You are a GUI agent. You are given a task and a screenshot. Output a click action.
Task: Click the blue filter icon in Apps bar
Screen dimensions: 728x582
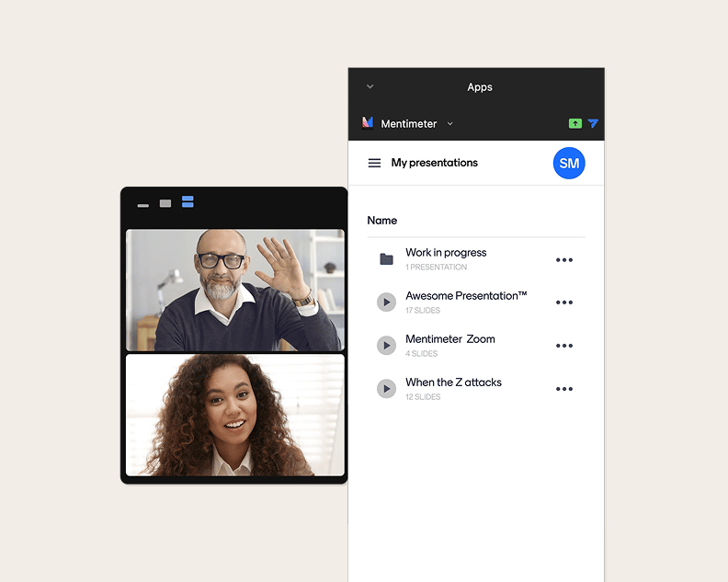pyautogui.click(x=593, y=123)
